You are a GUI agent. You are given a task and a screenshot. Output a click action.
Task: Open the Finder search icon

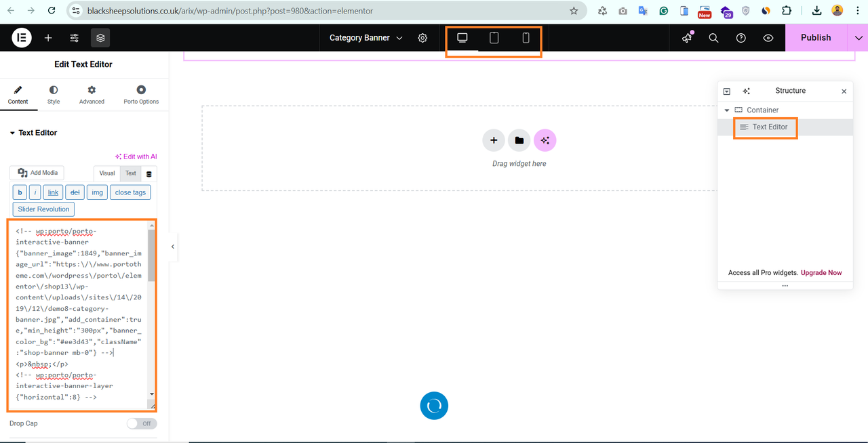(713, 38)
